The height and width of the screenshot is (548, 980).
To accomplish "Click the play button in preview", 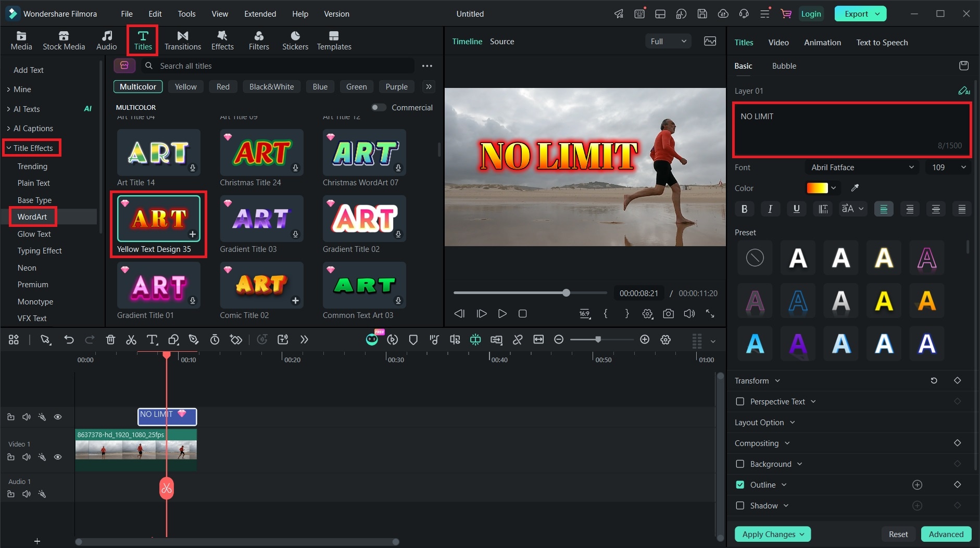I will click(x=502, y=314).
